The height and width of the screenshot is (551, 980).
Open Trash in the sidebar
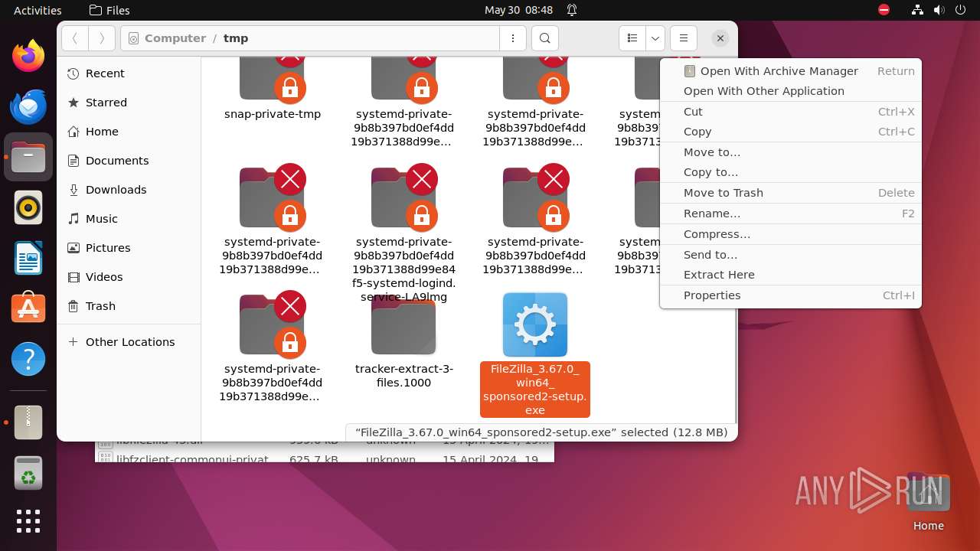[129, 306]
